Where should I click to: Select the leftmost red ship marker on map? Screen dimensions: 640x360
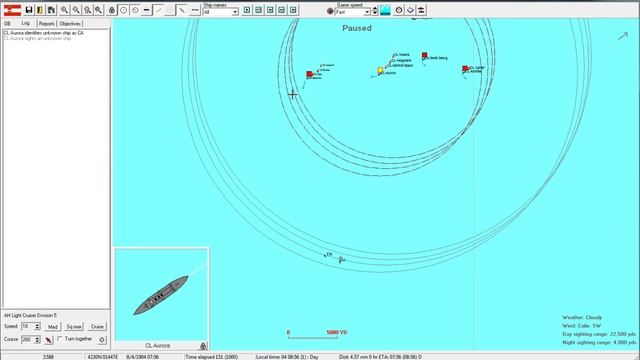point(309,74)
